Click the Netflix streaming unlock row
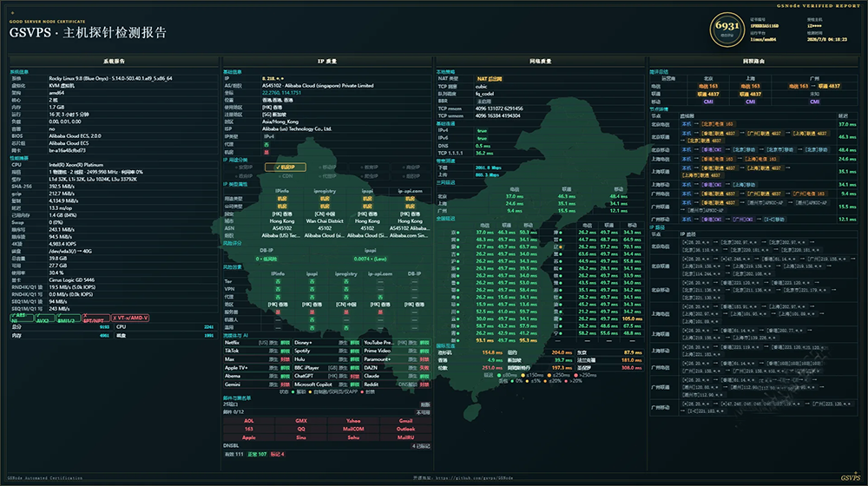 [x=257, y=343]
